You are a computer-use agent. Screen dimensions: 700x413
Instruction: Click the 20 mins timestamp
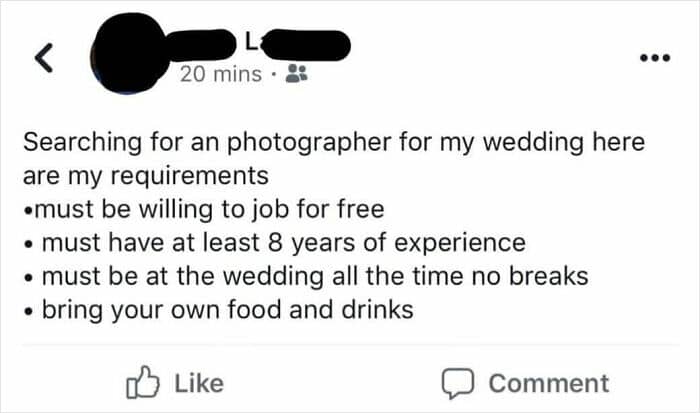[221, 74]
